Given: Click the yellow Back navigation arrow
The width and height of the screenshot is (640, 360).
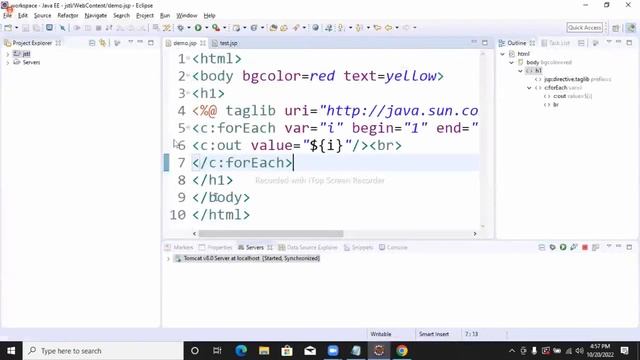Looking at the screenshot, I should [x=389, y=28].
